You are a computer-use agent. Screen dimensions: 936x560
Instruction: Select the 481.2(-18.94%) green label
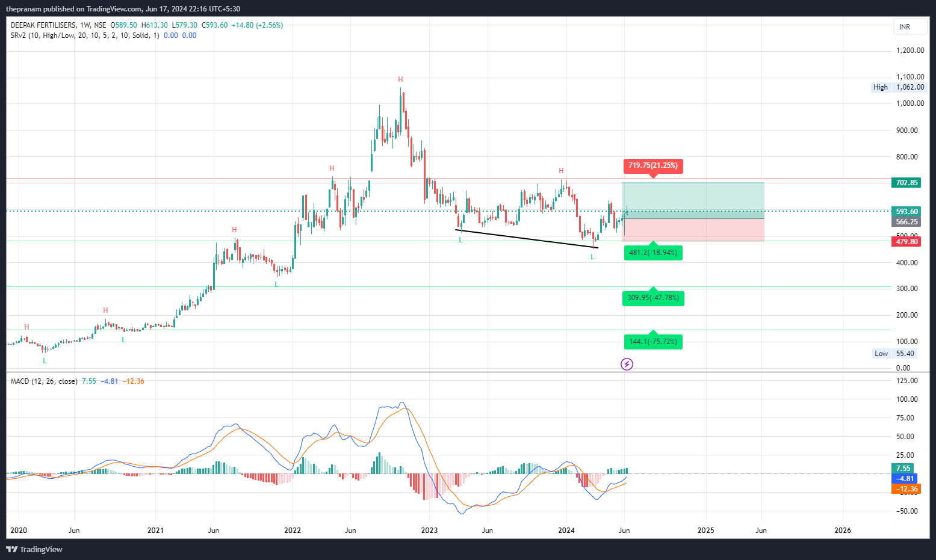tap(653, 253)
